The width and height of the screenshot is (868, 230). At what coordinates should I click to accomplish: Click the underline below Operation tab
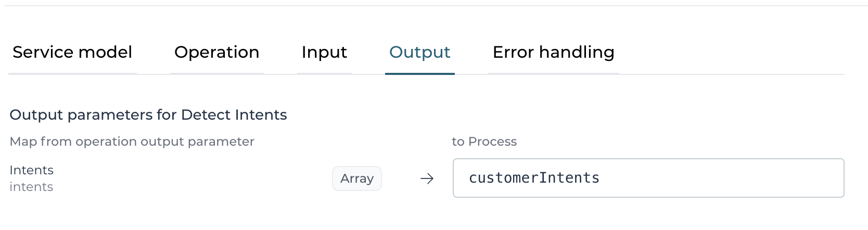point(216,73)
